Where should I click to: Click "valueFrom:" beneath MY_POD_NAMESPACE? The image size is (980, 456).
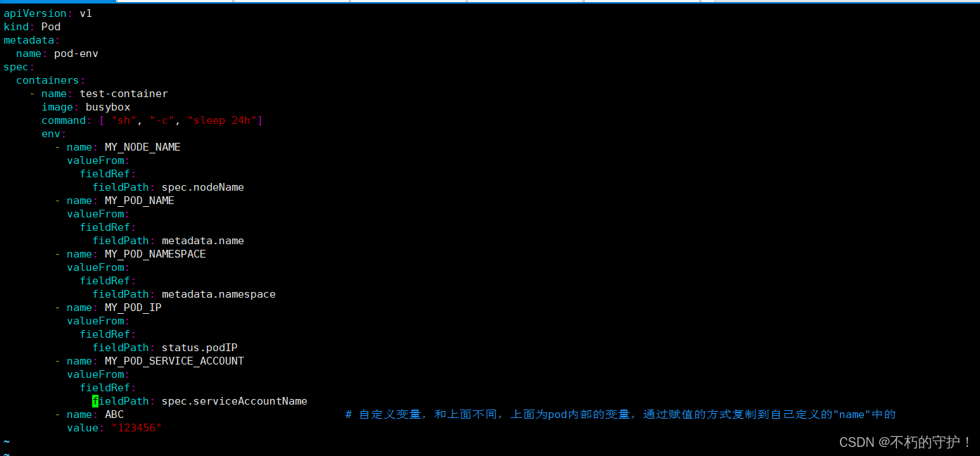point(98,267)
